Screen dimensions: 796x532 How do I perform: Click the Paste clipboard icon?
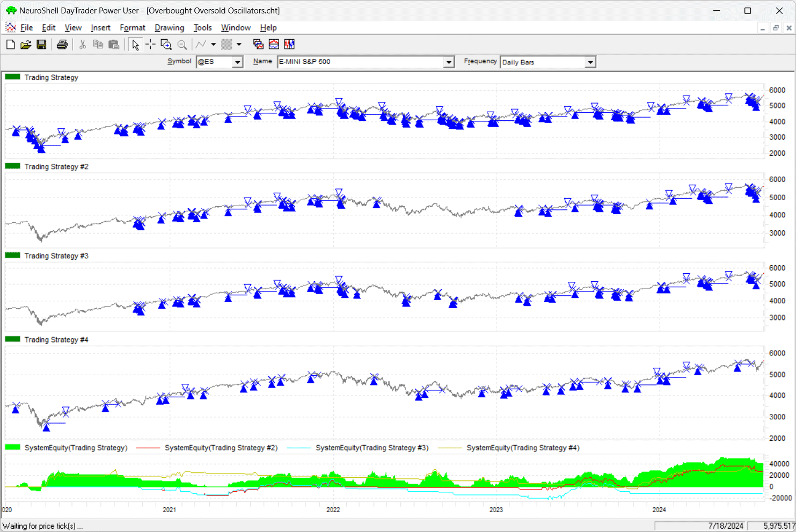click(114, 45)
